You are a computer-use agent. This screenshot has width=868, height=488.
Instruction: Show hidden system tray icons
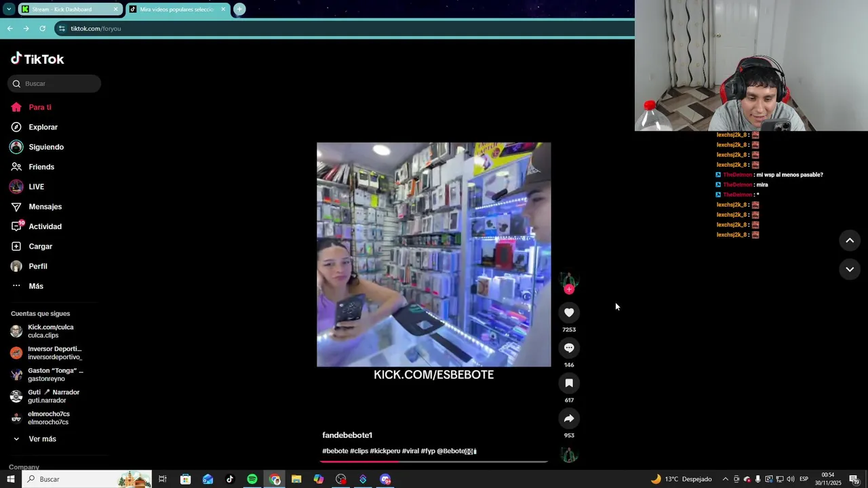[725, 479]
